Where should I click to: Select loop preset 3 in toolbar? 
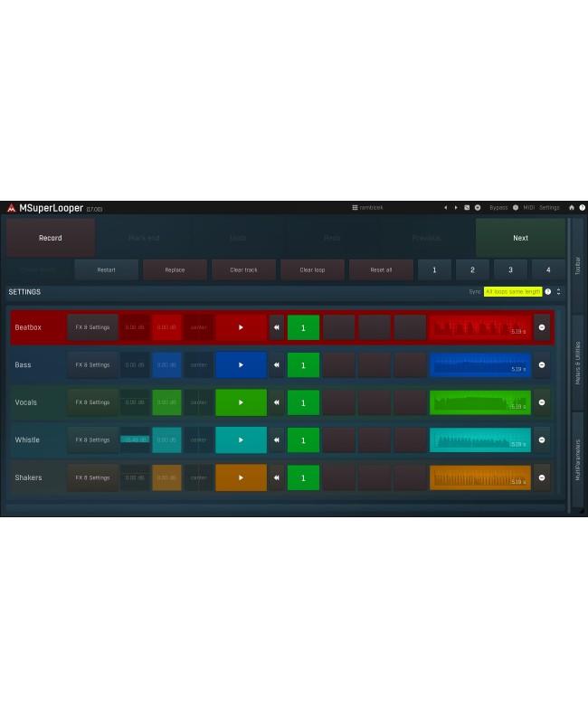(x=510, y=269)
